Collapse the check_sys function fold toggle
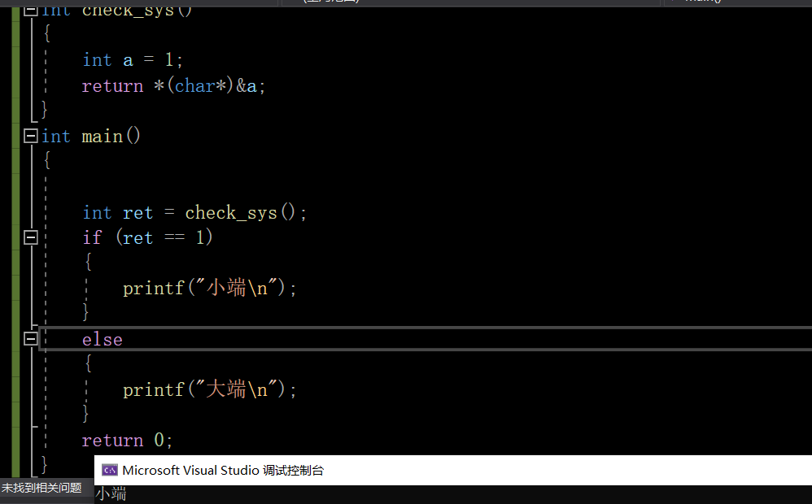The width and height of the screenshot is (812, 504). 31,11
